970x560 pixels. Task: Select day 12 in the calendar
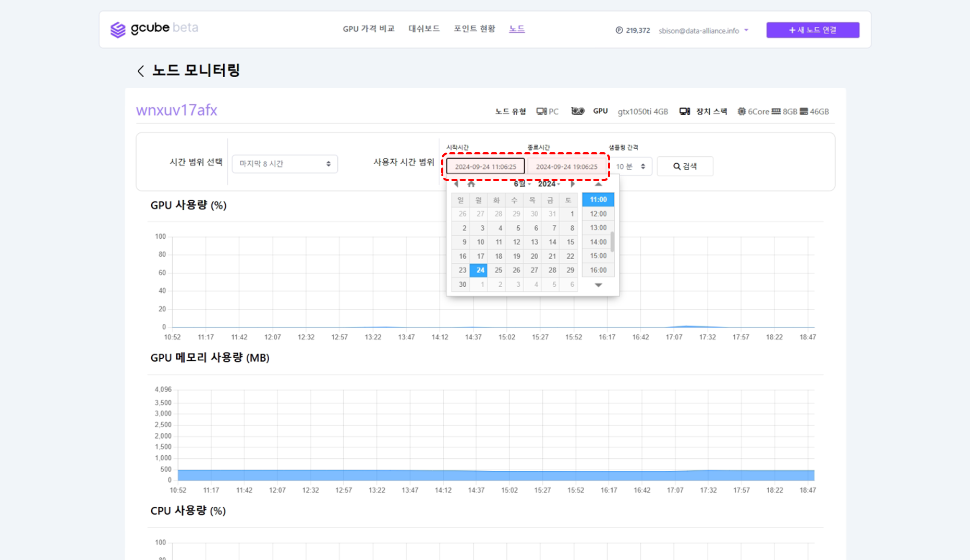(x=515, y=242)
